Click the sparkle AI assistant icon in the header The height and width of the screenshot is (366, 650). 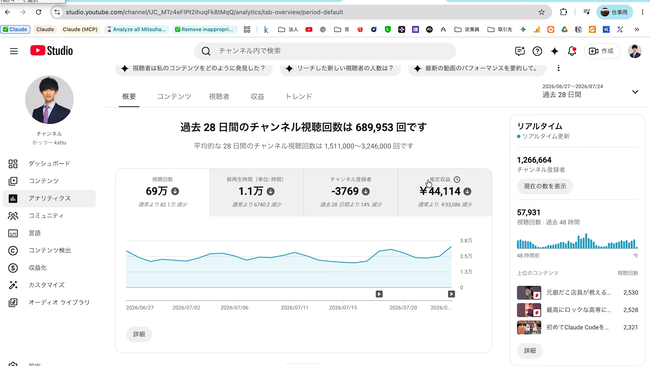[554, 51]
